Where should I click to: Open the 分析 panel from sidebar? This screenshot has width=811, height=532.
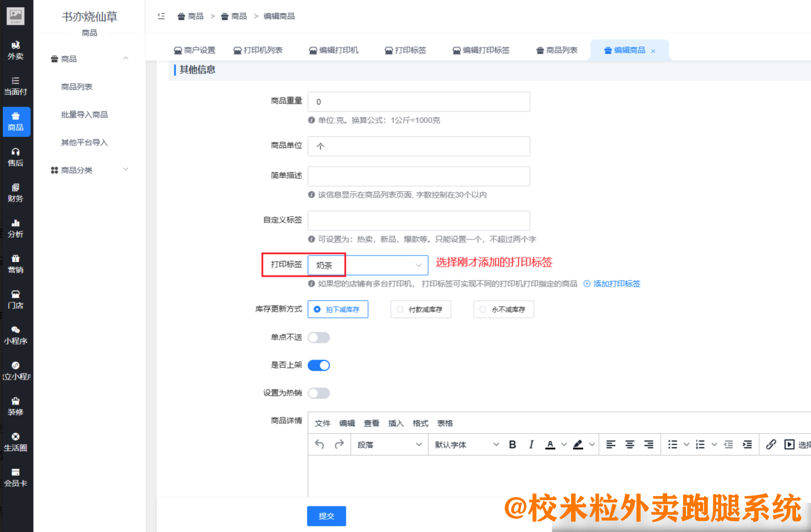16,228
